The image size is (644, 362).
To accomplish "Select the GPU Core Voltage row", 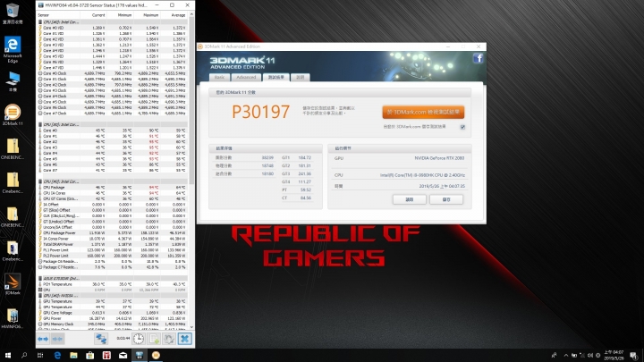I will click(x=112, y=313).
